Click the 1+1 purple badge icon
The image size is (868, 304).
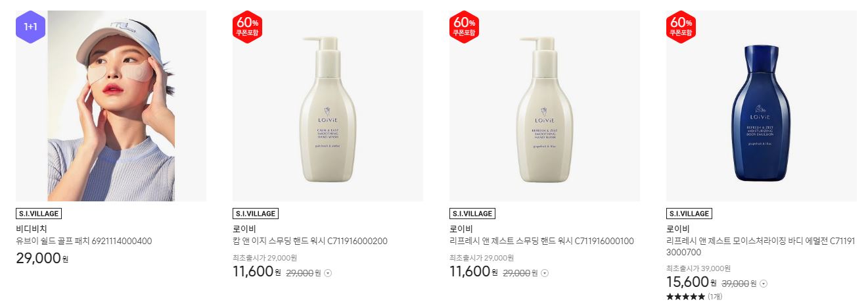coord(30,27)
